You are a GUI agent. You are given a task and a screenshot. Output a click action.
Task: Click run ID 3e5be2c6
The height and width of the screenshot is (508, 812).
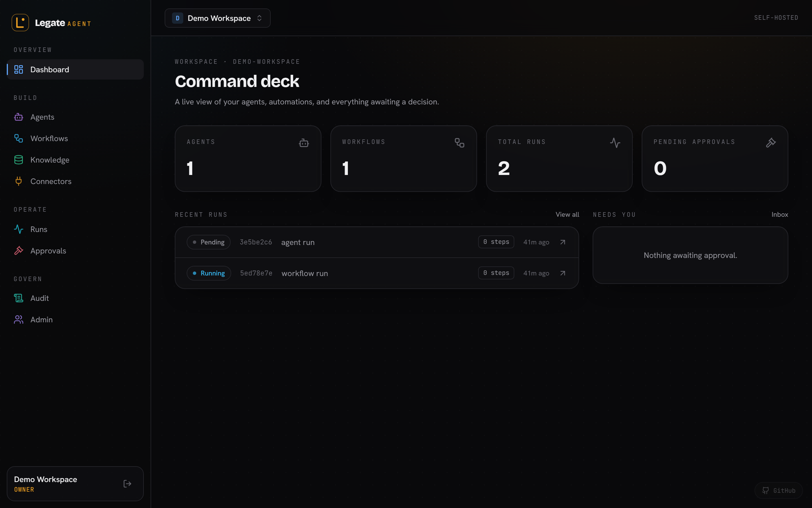click(x=256, y=242)
